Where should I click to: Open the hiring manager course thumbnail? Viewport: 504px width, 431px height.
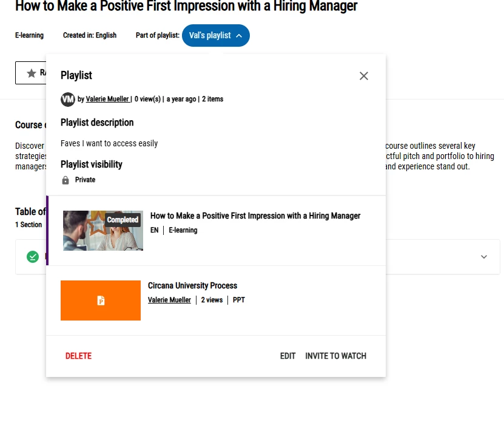click(103, 231)
